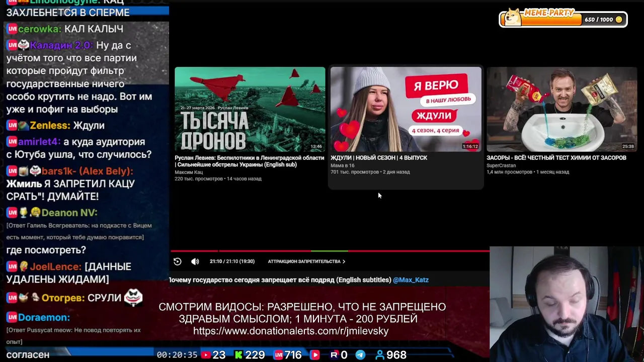Click the red video progress bar

pos(330,250)
